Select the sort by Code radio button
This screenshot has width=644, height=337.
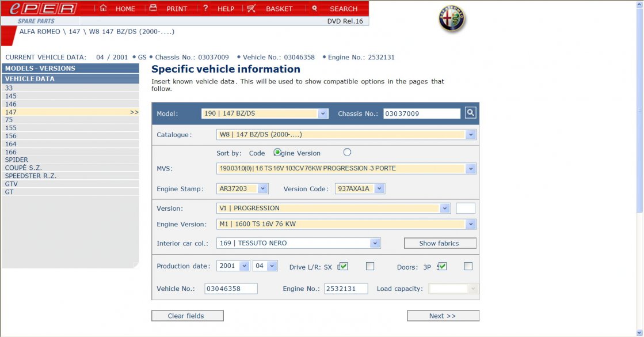click(x=277, y=153)
